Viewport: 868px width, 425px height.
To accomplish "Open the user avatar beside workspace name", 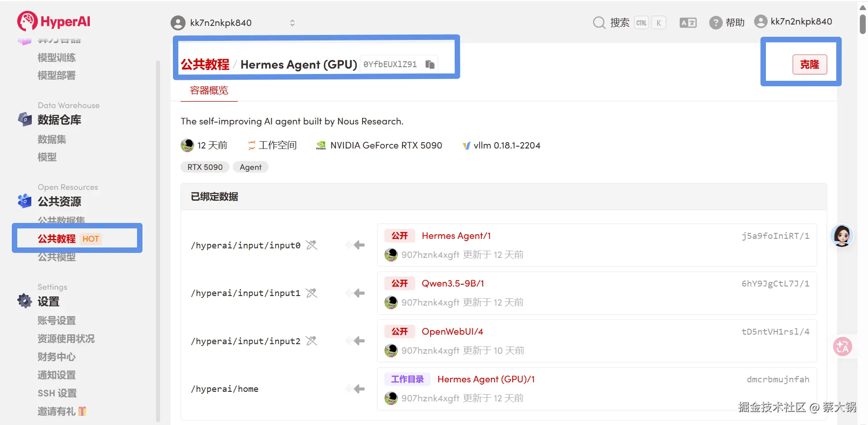I will click(x=178, y=23).
